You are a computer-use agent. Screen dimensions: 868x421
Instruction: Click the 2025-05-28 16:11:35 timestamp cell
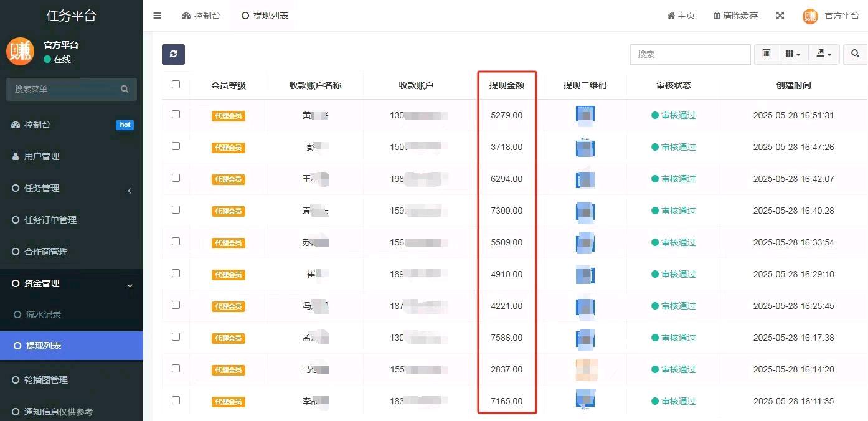(793, 401)
